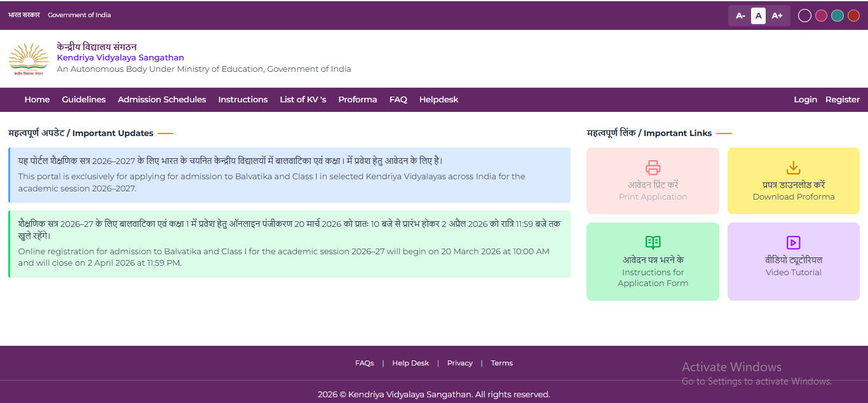Screen dimensions: 868x403
Task: Open Print Application via the printer icon
Action: point(653,168)
